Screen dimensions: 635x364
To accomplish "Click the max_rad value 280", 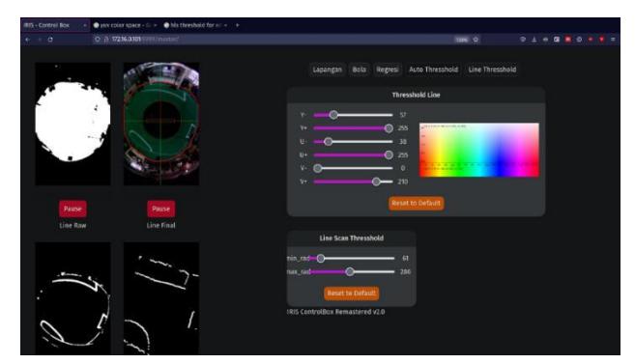I will point(405,271).
